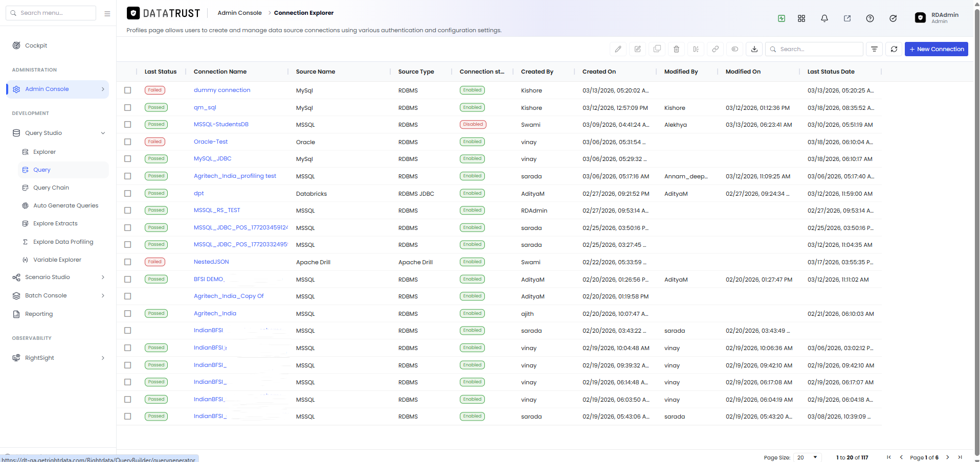This screenshot has height=462, width=980.
Task: Click the circular check sync icon in header
Action: [893, 18]
